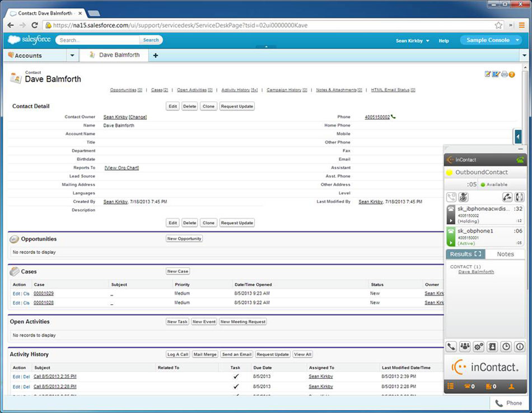Open the inContact dial phone handset button
Image resolution: width=532 pixels, height=413 pixels.
(451, 347)
